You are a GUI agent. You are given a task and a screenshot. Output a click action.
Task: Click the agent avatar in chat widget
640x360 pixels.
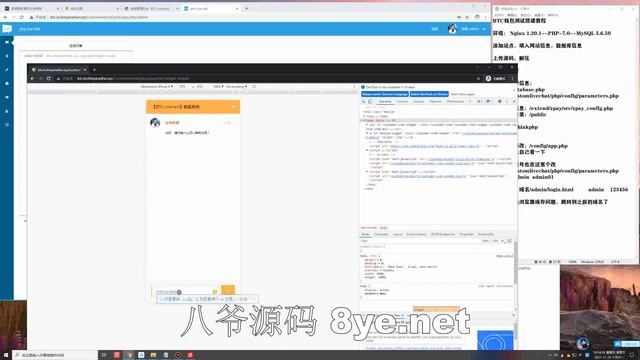coord(155,122)
